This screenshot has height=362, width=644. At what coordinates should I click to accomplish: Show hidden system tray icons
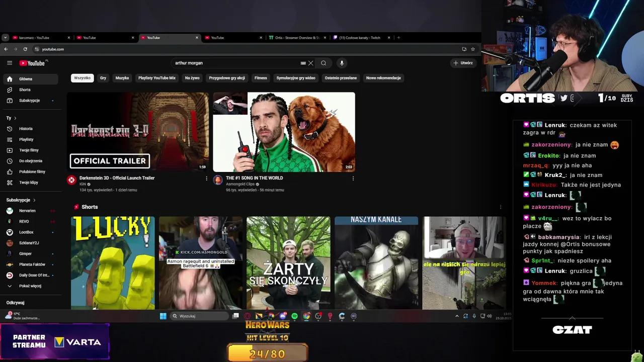click(x=457, y=316)
